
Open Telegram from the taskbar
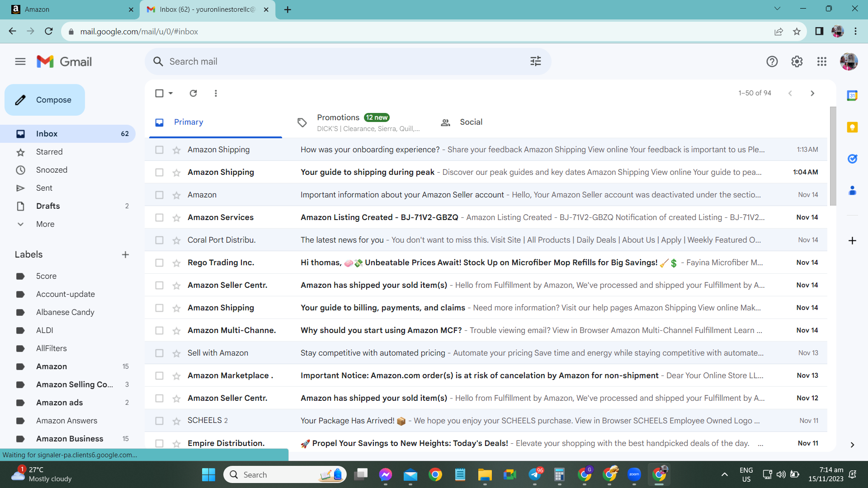[535, 474]
